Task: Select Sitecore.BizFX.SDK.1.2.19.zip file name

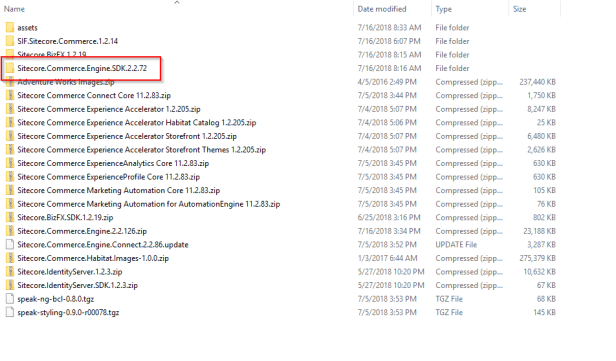Action: [65, 217]
